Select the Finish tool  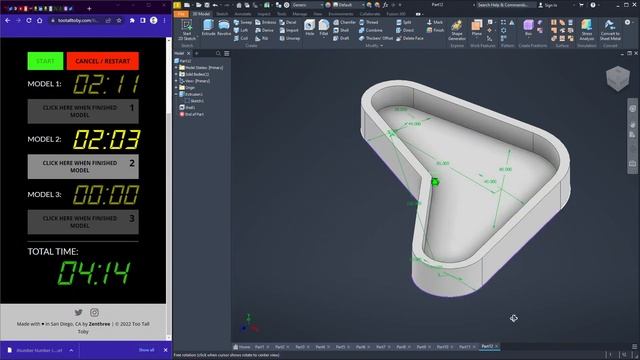(x=436, y=30)
